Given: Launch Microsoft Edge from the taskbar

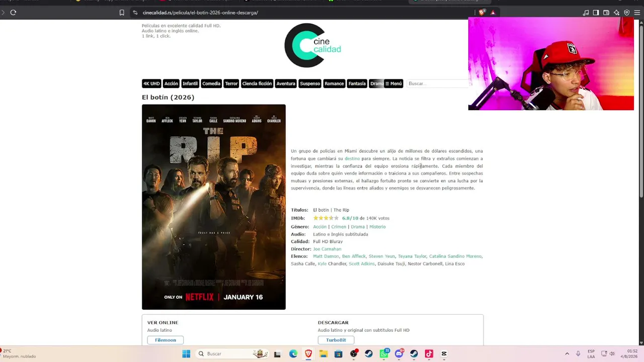Looking at the screenshot, I should point(293,354).
